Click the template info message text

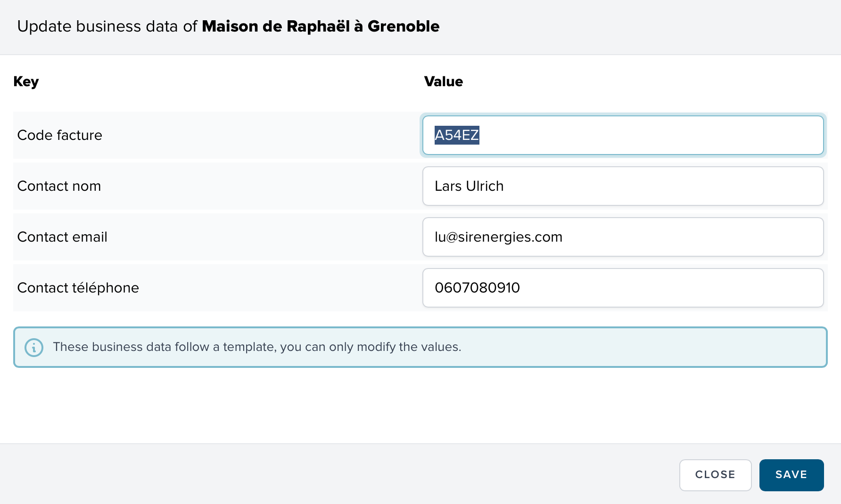tap(257, 347)
